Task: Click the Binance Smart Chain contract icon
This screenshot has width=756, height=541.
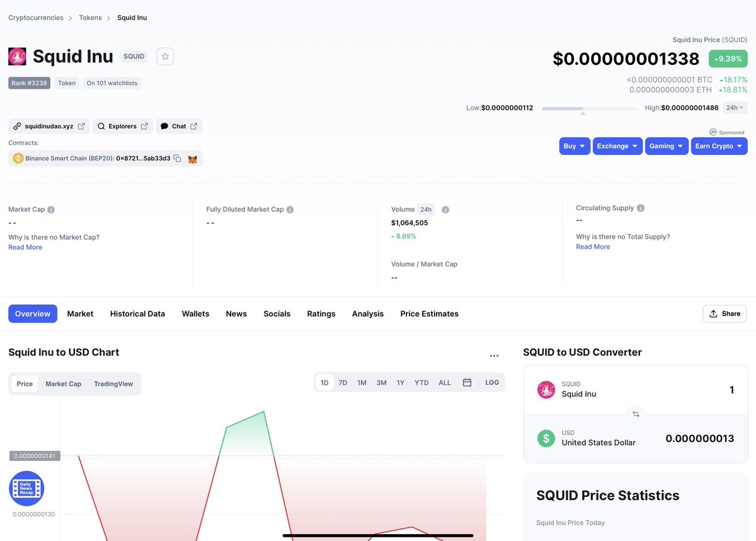Action: [x=18, y=159]
